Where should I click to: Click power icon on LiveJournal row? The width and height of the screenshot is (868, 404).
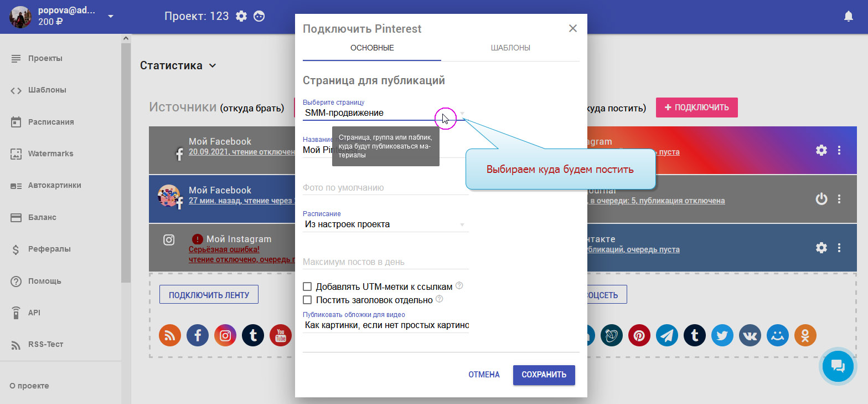coord(821,199)
